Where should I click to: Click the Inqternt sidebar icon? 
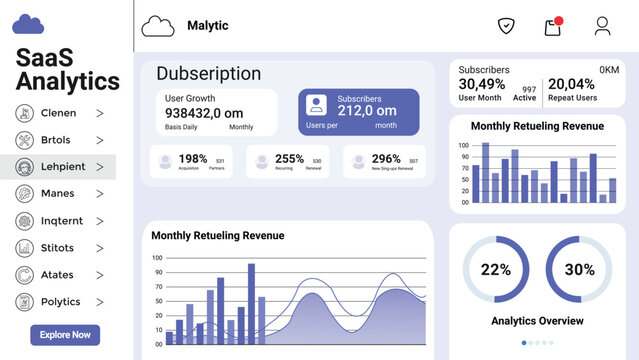[x=24, y=221]
